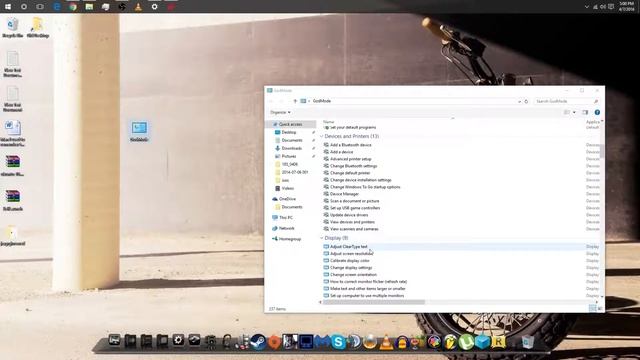Open the Organize dropdown menu

[x=280, y=112]
